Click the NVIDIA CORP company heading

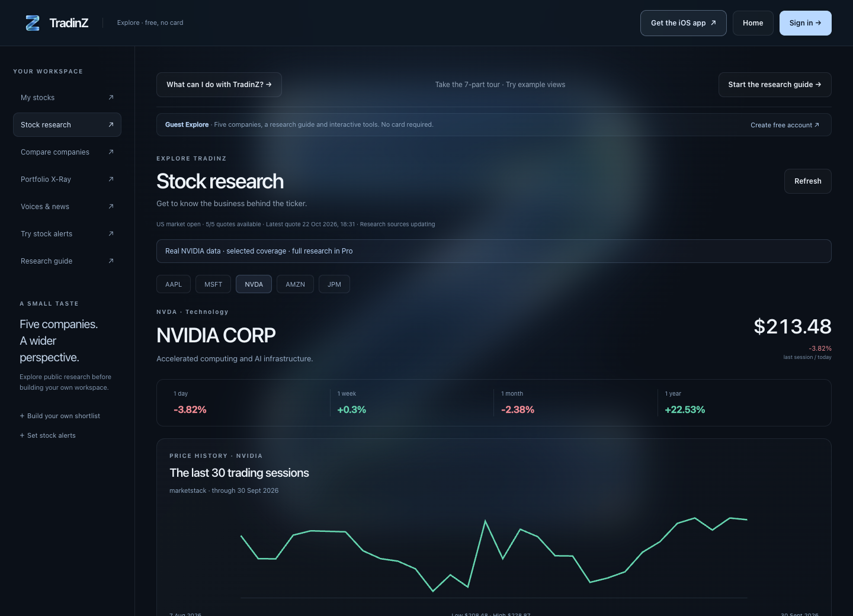point(216,335)
